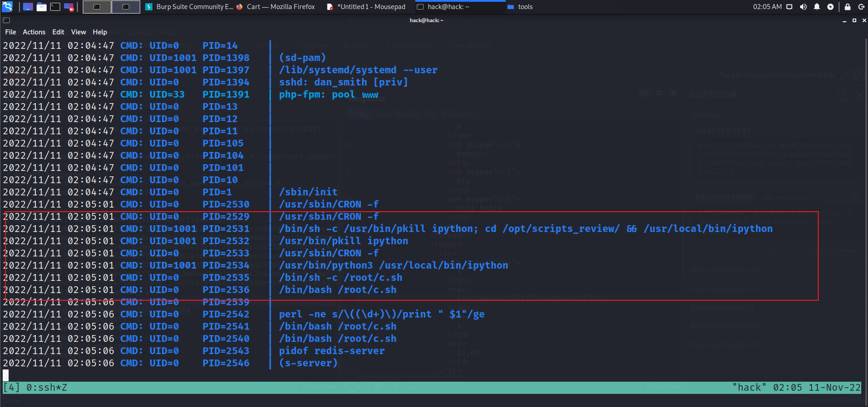Click '/bin/bash /root/c.sh' on PID=2536 row
Screen dimensions: 868x407
337,290
